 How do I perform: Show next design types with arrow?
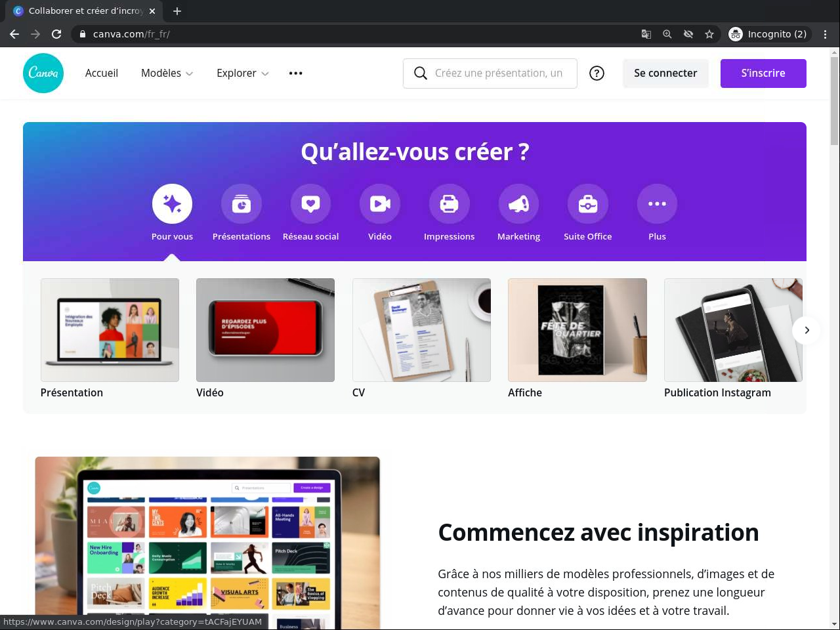tap(807, 330)
